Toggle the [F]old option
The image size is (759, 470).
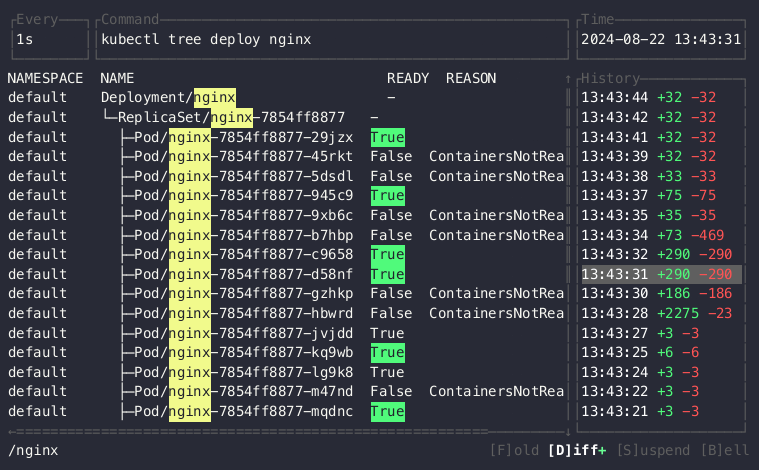pos(515,451)
